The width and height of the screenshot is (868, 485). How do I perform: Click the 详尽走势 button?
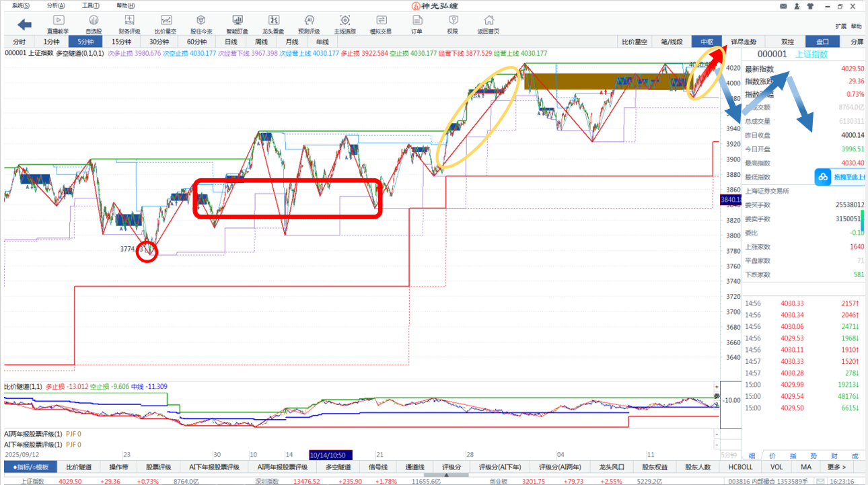[x=748, y=42]
